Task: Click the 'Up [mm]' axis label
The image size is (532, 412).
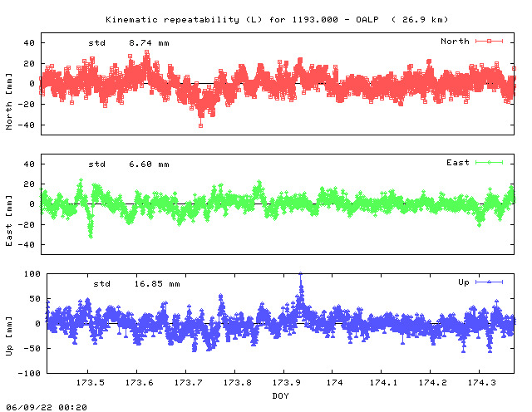Action: (9, 336)
